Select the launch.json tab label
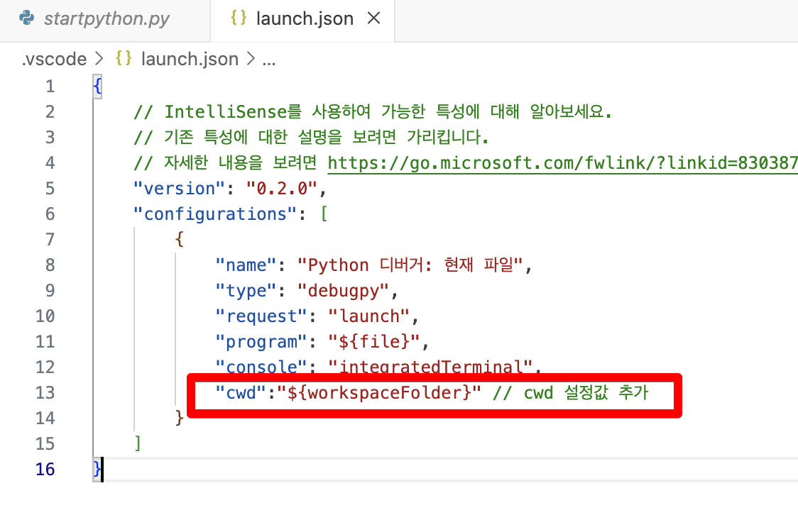Viewport: 798px width, 532px height. [x=304, y=19]
